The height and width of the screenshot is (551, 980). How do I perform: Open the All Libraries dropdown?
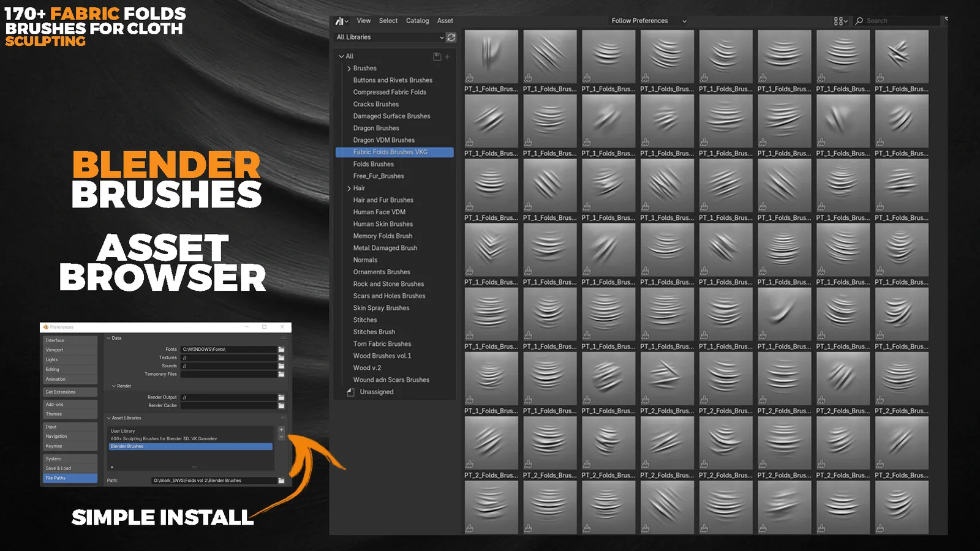pos(386,37)
